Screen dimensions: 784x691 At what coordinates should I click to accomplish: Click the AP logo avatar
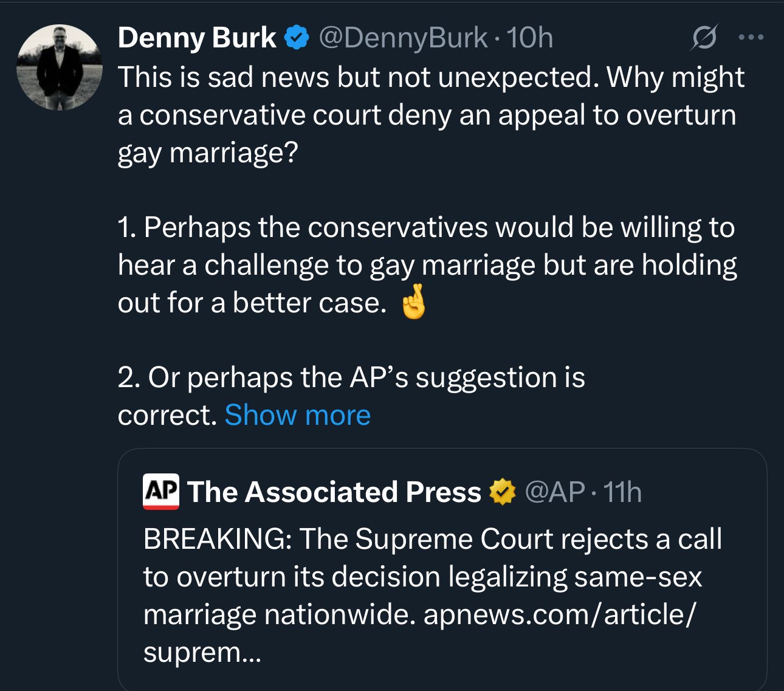point(161,492)
